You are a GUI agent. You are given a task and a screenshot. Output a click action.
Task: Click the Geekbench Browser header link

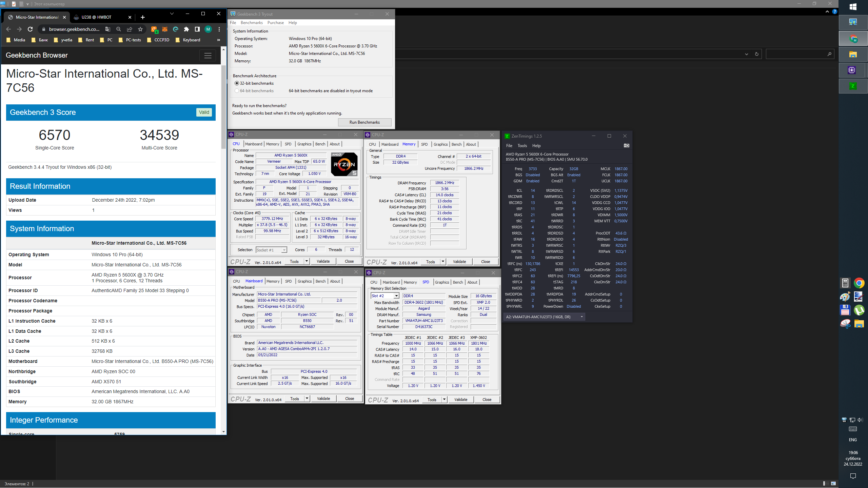[37, 55]
